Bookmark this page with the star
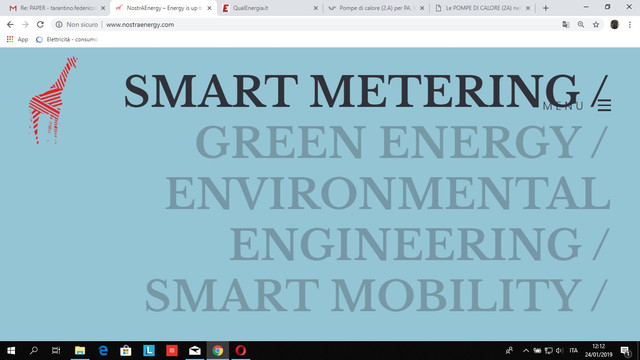 (596, 24)
